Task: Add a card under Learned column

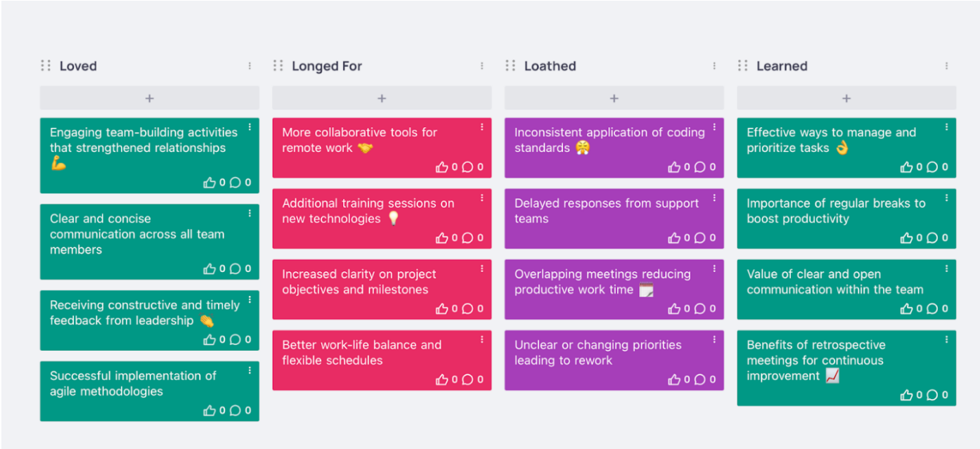Action: (846, 98)
